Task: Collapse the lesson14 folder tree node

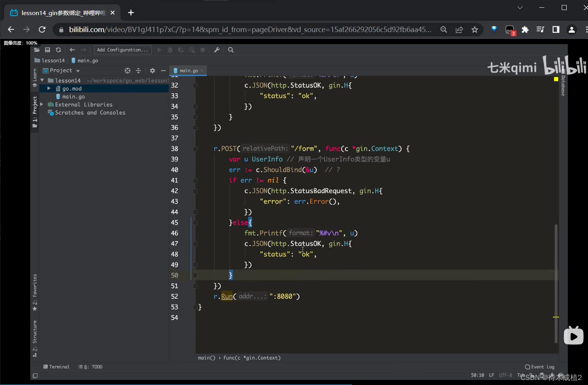Action: click(x=42, y=80)
